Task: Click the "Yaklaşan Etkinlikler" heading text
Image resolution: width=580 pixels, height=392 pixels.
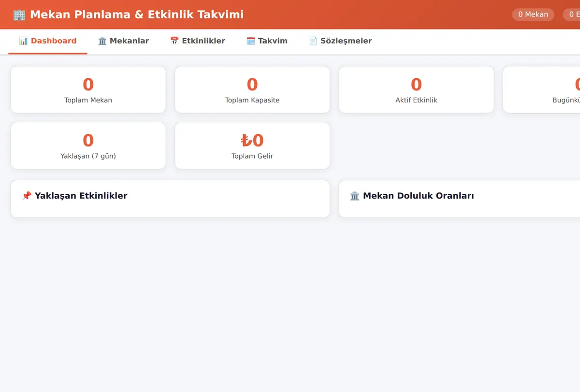Action: click(x=81, y=196)
